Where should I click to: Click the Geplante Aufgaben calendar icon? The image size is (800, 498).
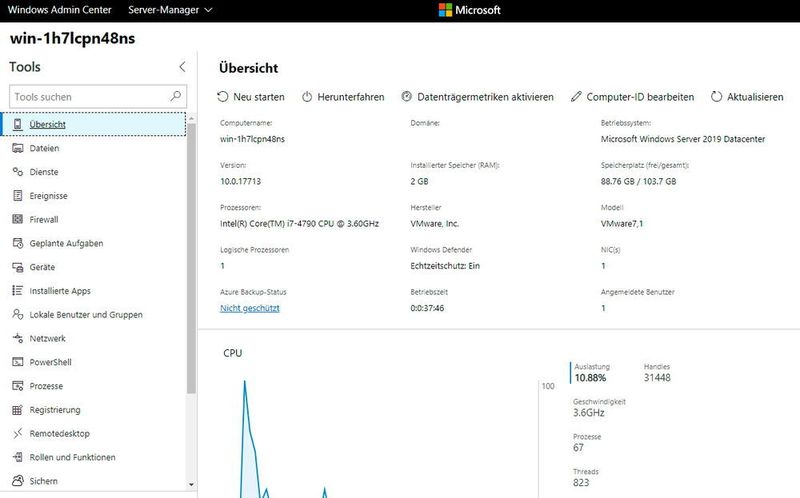point(18,243)
